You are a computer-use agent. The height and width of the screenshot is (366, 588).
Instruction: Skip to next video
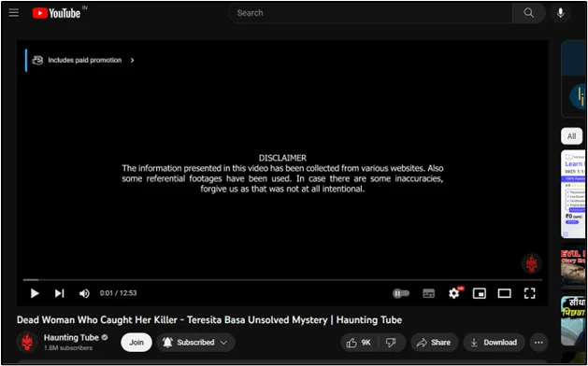pyautogui.click(x=59, y=293)
